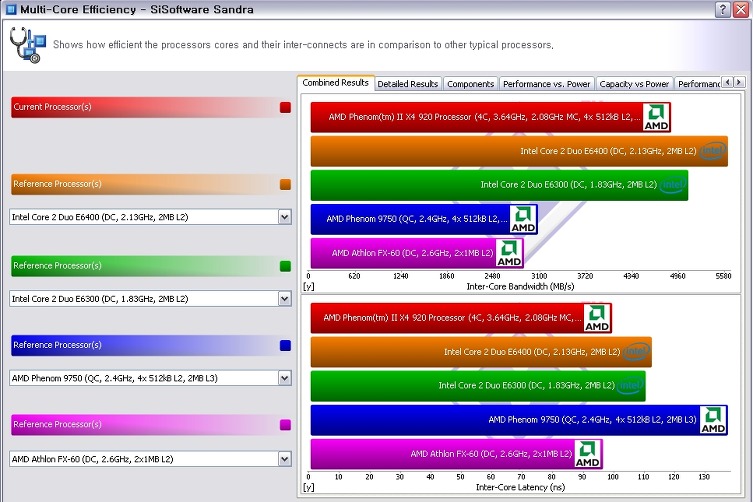Click the [y] label under the bandwidth chart

tap(309, 287)
